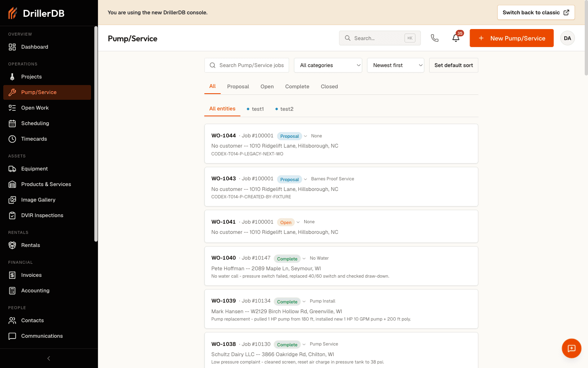Screen dimensions: 588x368
Task: Click Switch back to classic button
Action: tap(536, 13)
